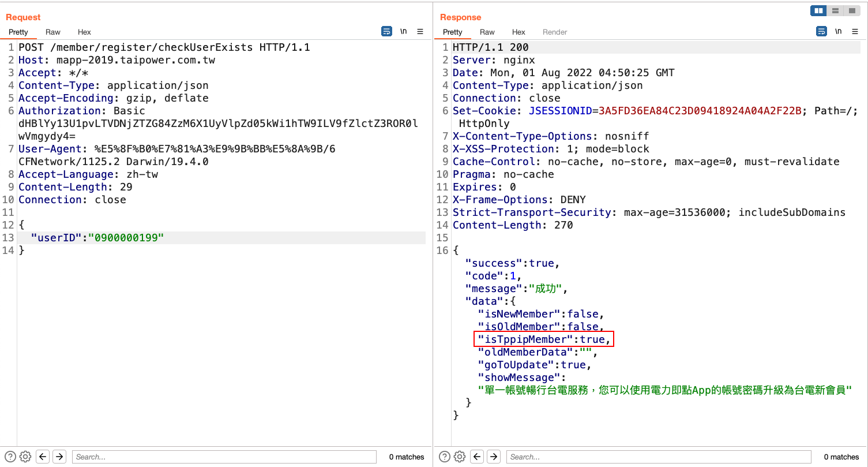The width and height of the screenshot is (868, 467).
Task: Click the Accept-Language: zh-tw line
Action: (x=88, y=174)
